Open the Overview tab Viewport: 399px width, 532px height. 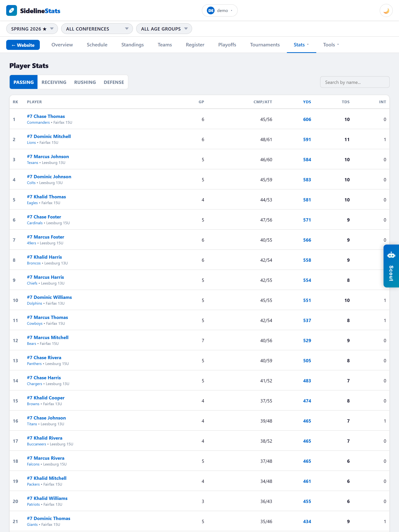coord(62,45)
